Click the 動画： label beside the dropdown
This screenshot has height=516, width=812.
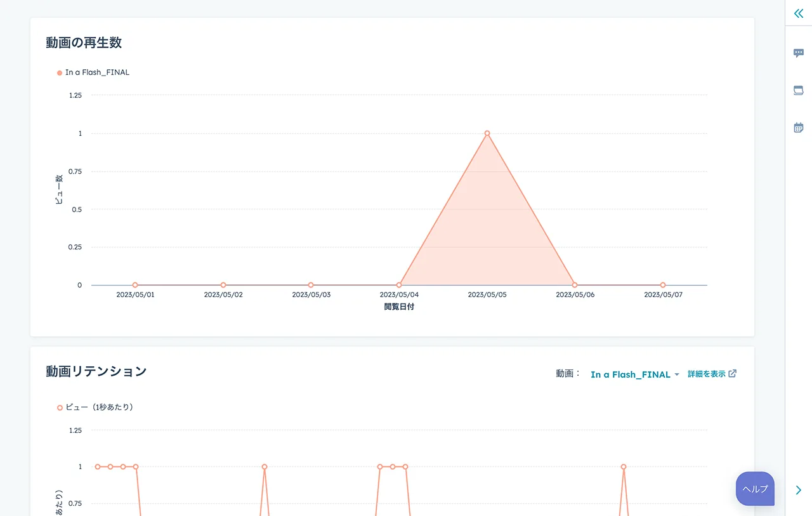click(x=568, y=374)
